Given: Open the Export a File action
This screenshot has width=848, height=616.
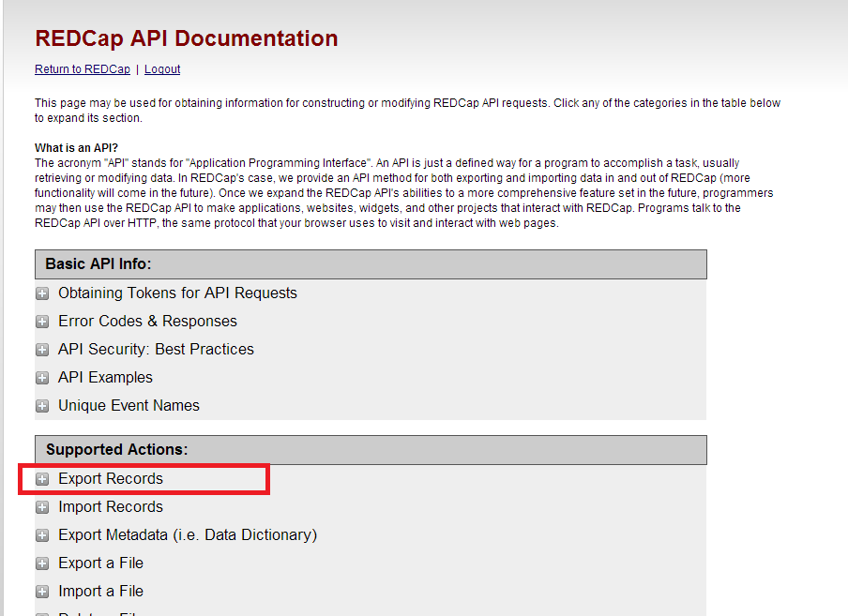Looking at the screenshot, I should point(100,563).
